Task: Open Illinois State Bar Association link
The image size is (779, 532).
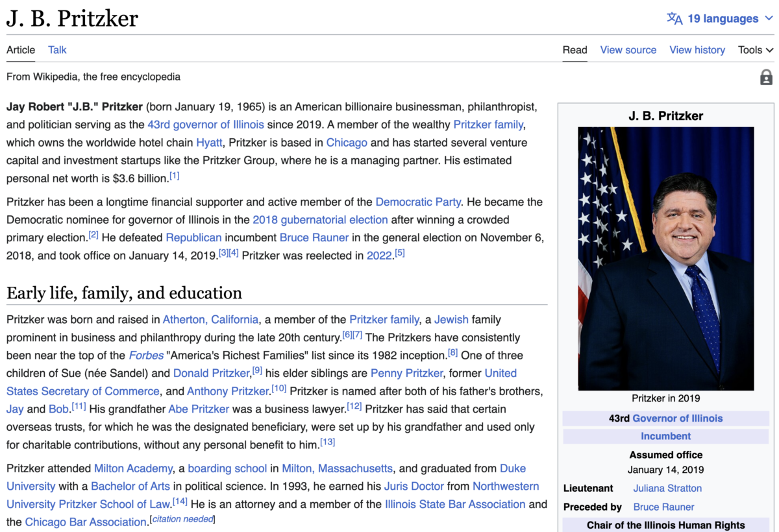Action: click(455, 504)
